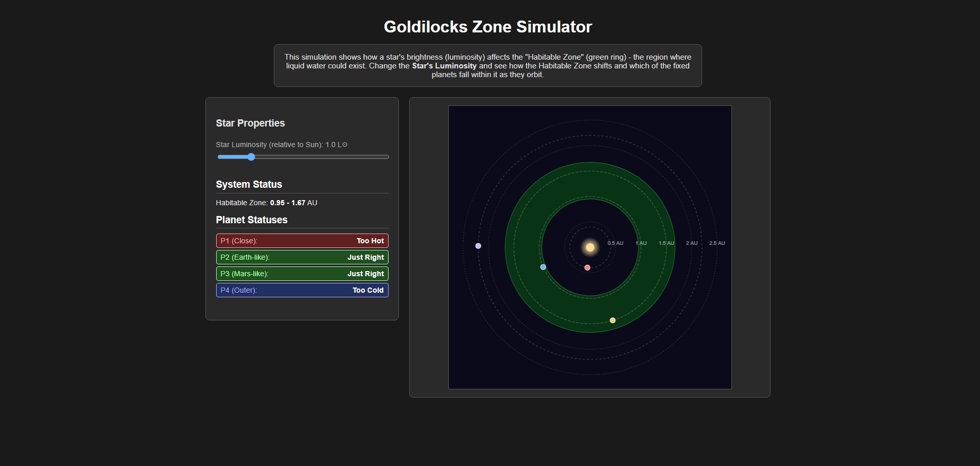Click the red P1 planet near the star

pyautogui.click(x=587, y=267)
